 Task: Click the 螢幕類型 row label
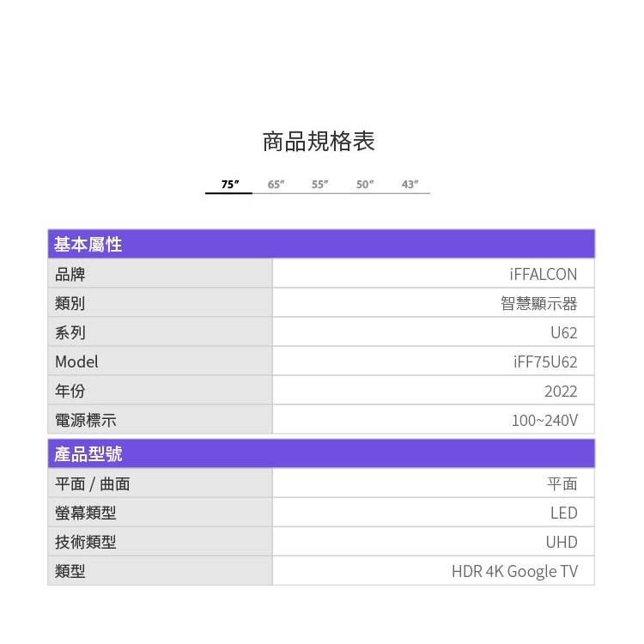pos(85,513)
